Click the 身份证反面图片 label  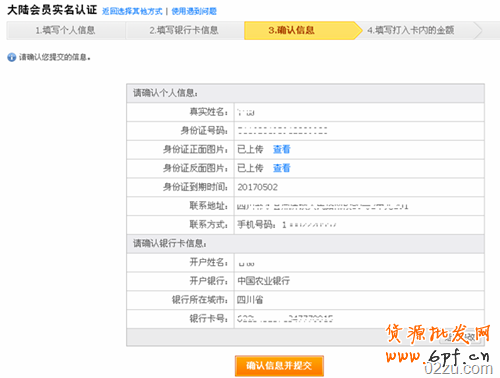(x=195, y=168)
